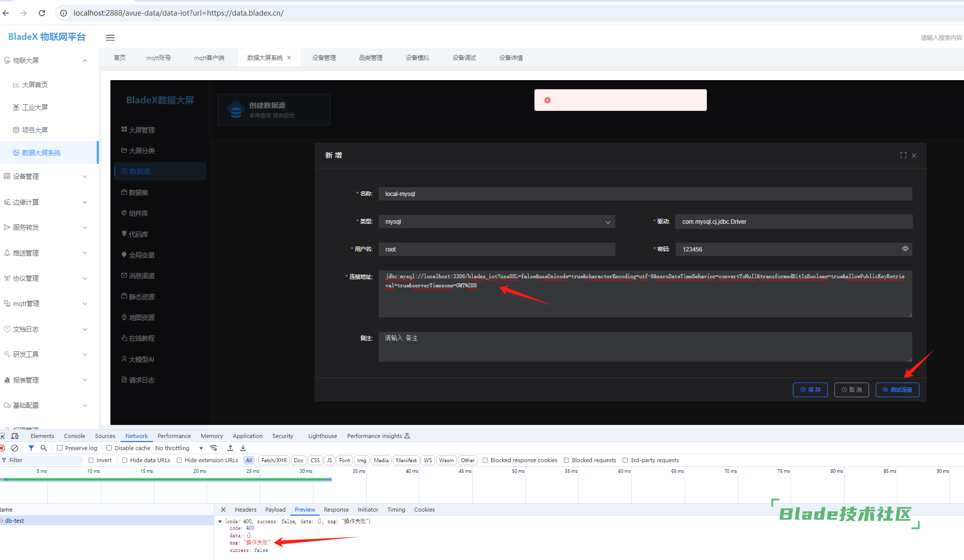Export HAR file download icon

coord(243,448)
